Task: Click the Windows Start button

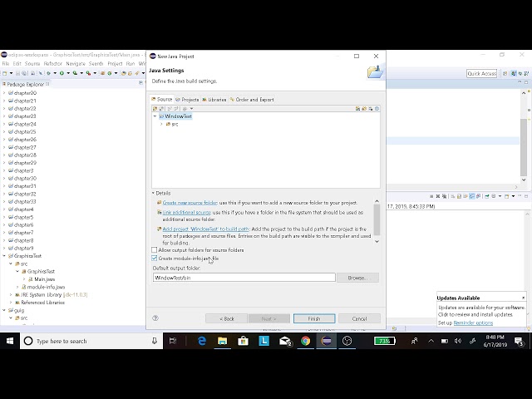Action: point(10,341)
